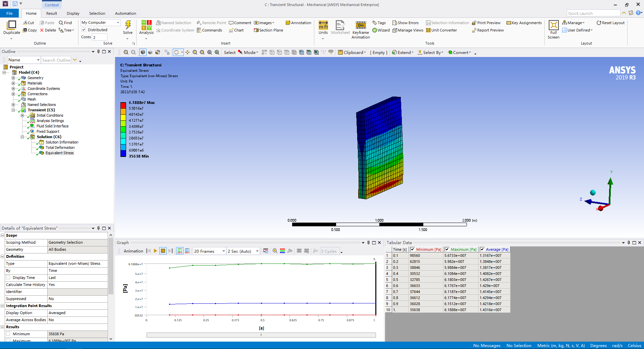The width and height of the screenshot is (644, 349).
Task: Click Unit Converter in Tools
Action: [x=441, y=30]
